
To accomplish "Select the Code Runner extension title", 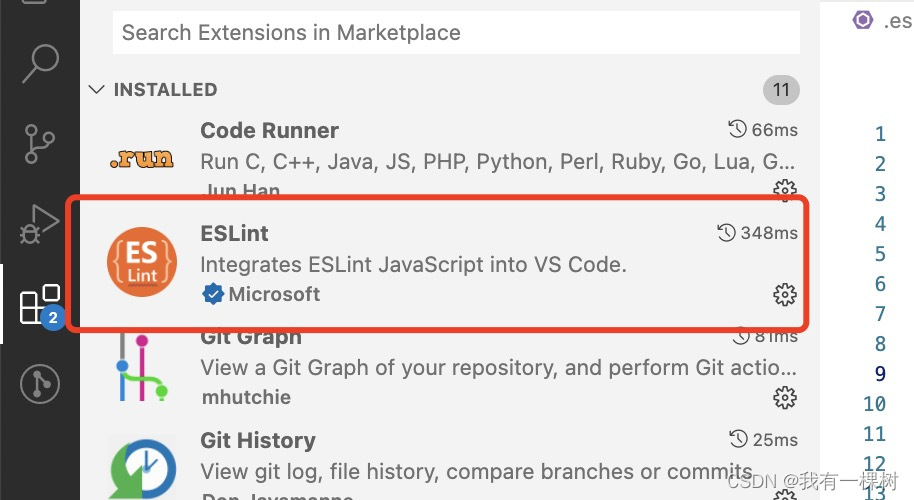I will tap(269, 131).
